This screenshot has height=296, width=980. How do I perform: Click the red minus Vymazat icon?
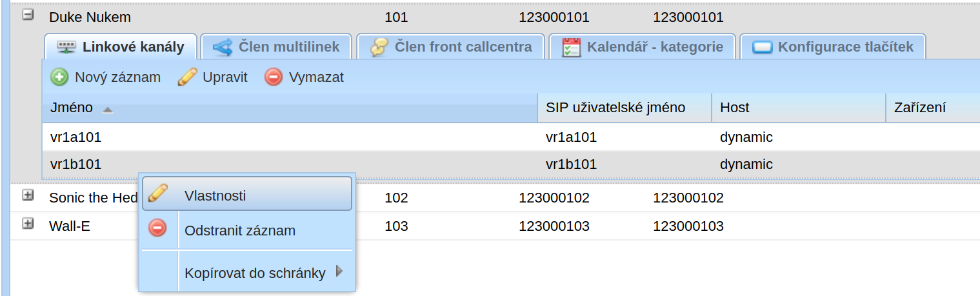point(274,77)
